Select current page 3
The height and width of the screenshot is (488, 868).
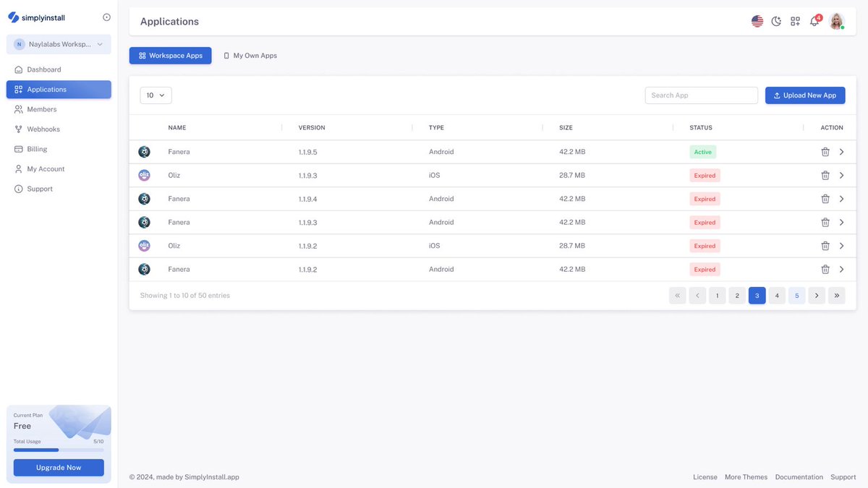757,296
